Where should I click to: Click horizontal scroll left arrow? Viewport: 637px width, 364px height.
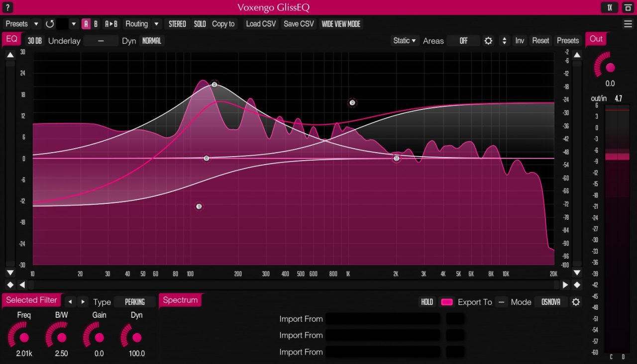coord(22,285)
